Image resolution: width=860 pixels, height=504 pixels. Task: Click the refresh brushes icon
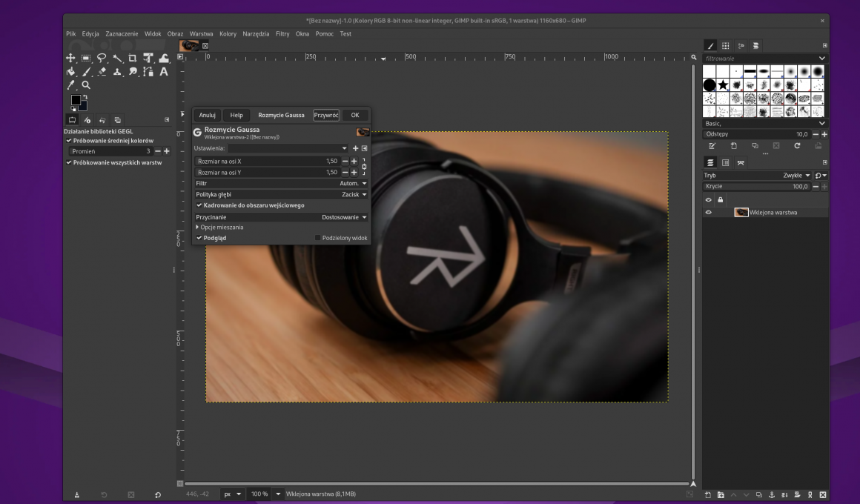797,146
